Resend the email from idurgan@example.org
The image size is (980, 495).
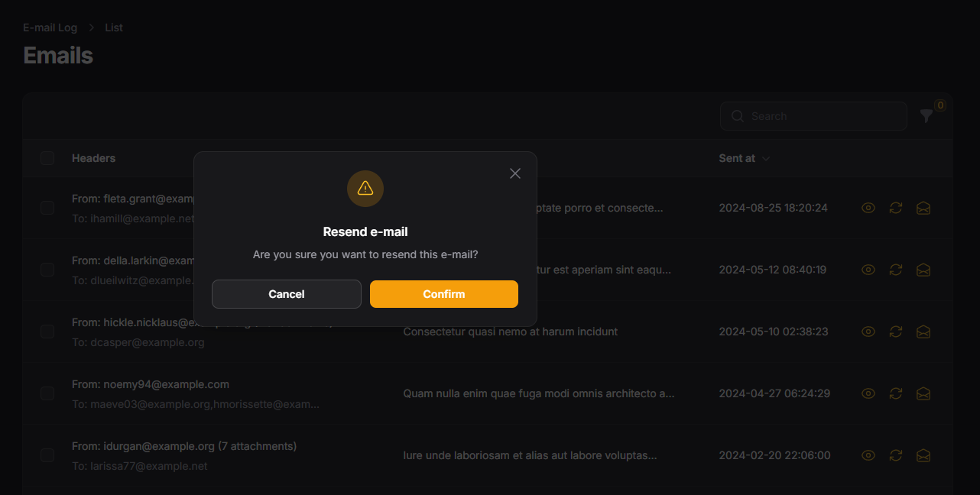[x=896, y=455]
